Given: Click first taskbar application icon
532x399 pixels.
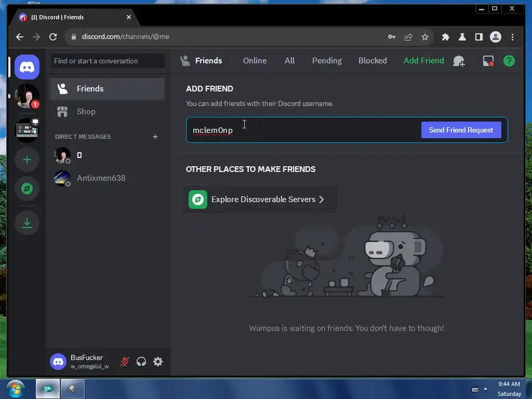Looking at the screenshot, I should tap(48, 389).
